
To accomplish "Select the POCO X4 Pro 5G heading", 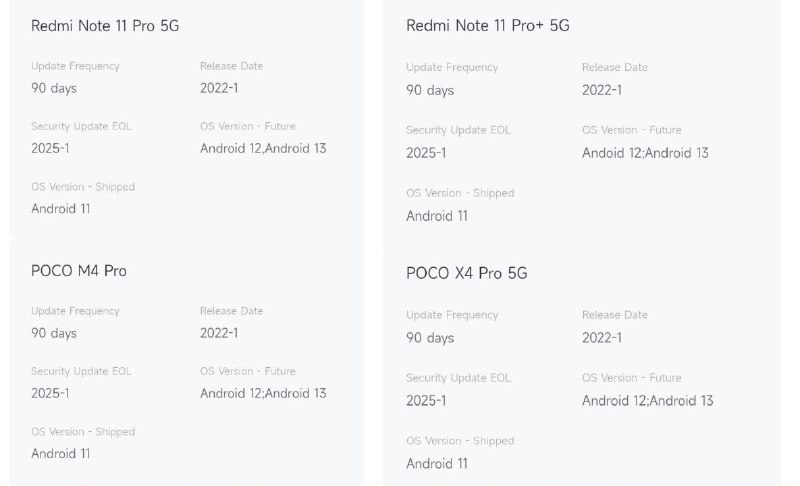I will point(467,273).
